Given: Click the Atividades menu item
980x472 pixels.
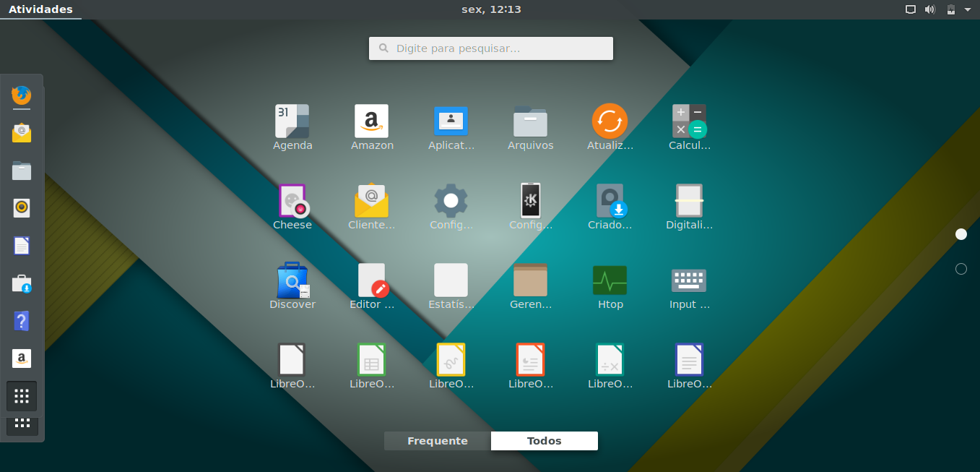Looking at the screenshot, I should pyautogui.click(x=40, y=9).
